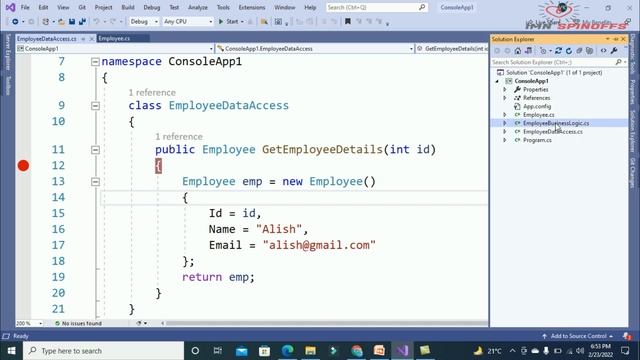Click the Navigate Backward toolbar button
The height and width of the screenshot is (360, 640).
tap(15, 22)
